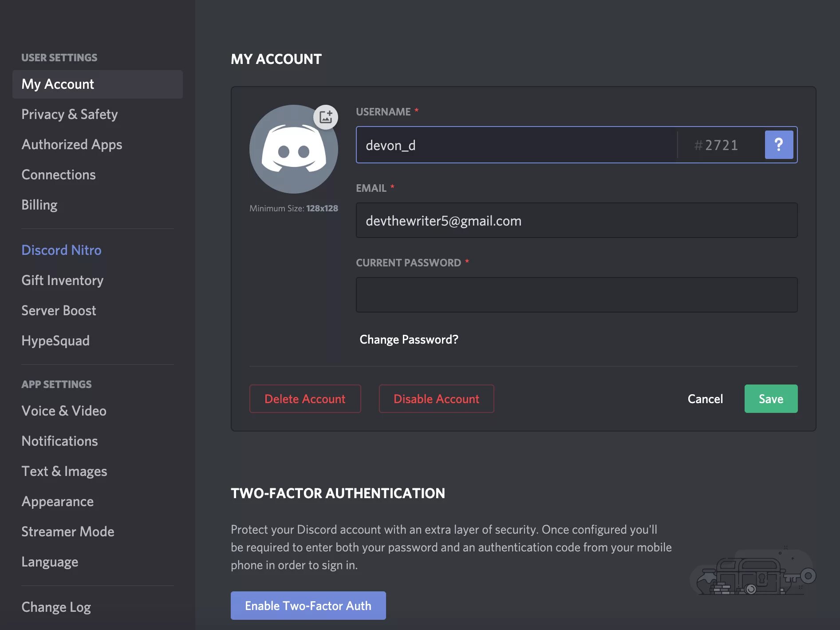Click Enable Two-Factor Auth
This screenshot has height=630, width=840.
tap(308, 605)
